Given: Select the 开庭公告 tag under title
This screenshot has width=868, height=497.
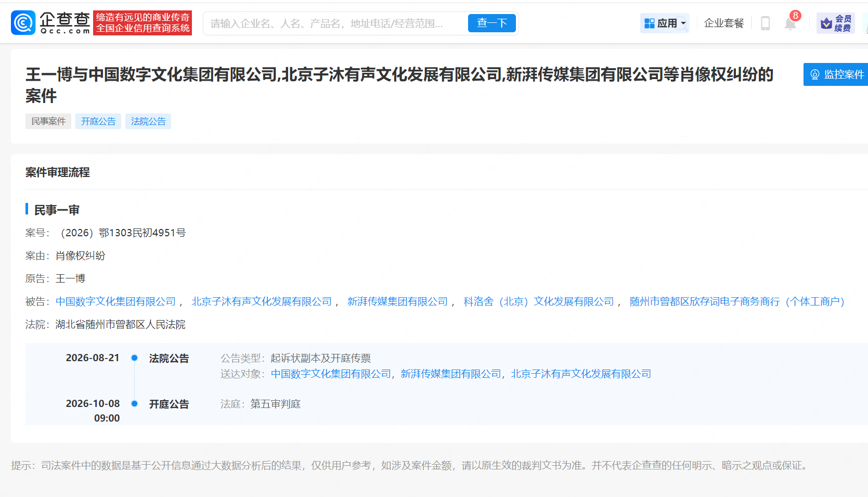Looking at the screenshot, I should (98, 121).
